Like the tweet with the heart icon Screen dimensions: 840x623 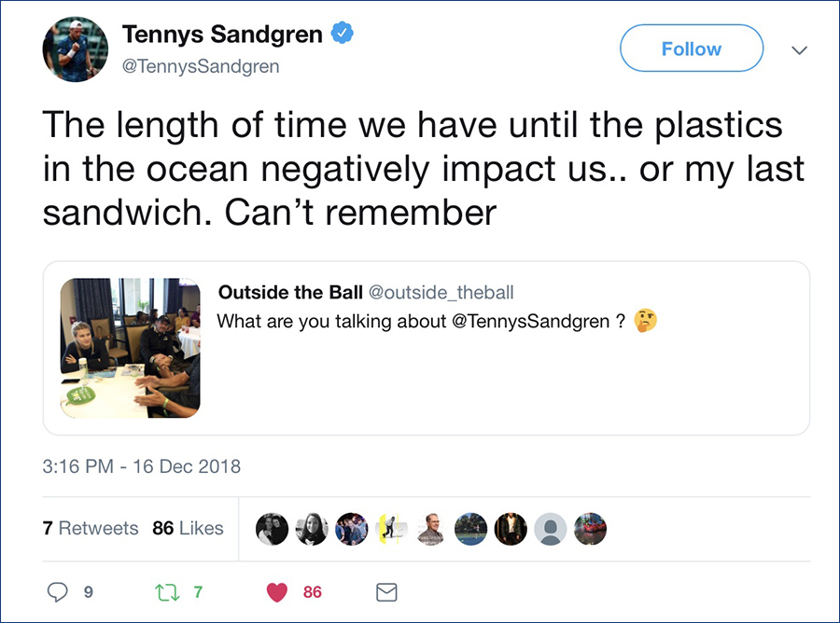[277, 592]
